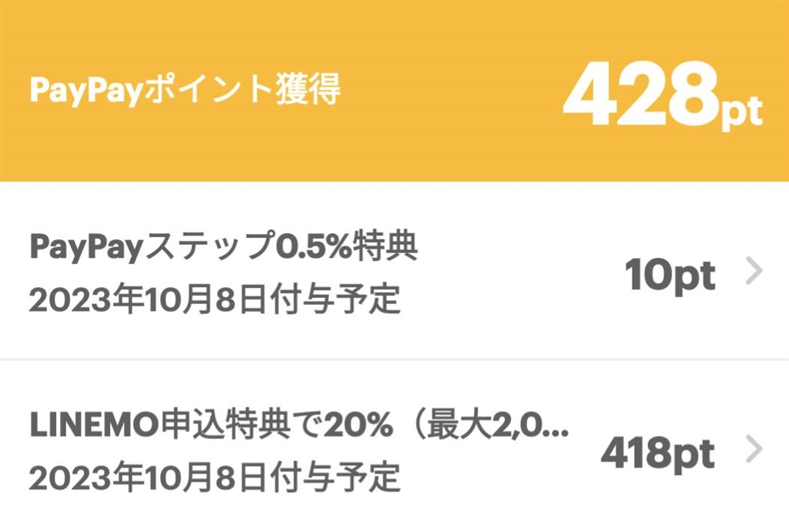Select the grant date under PayPayステップ
The height and width of the screenshot is (532, 789).
click(214, 300)
